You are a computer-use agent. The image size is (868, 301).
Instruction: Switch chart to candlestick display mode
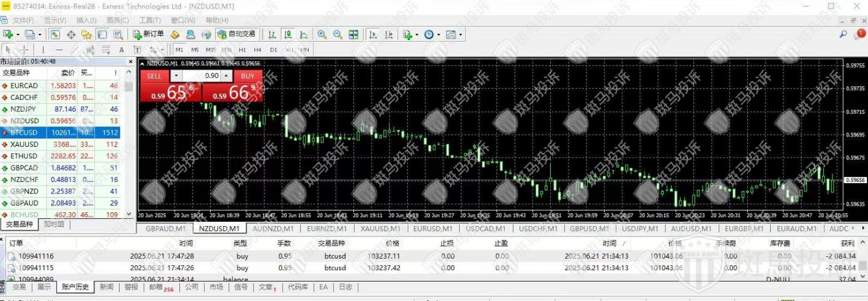point(288,34)
